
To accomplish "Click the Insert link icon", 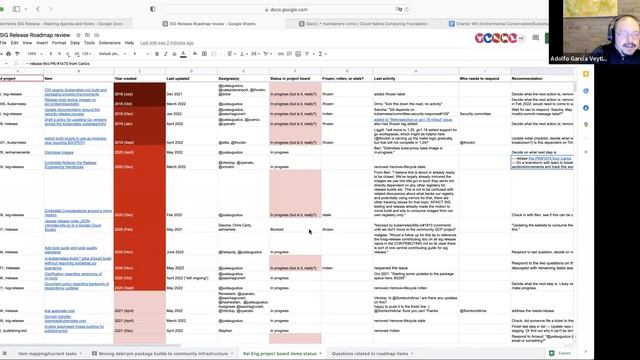I will pos(281,54).
